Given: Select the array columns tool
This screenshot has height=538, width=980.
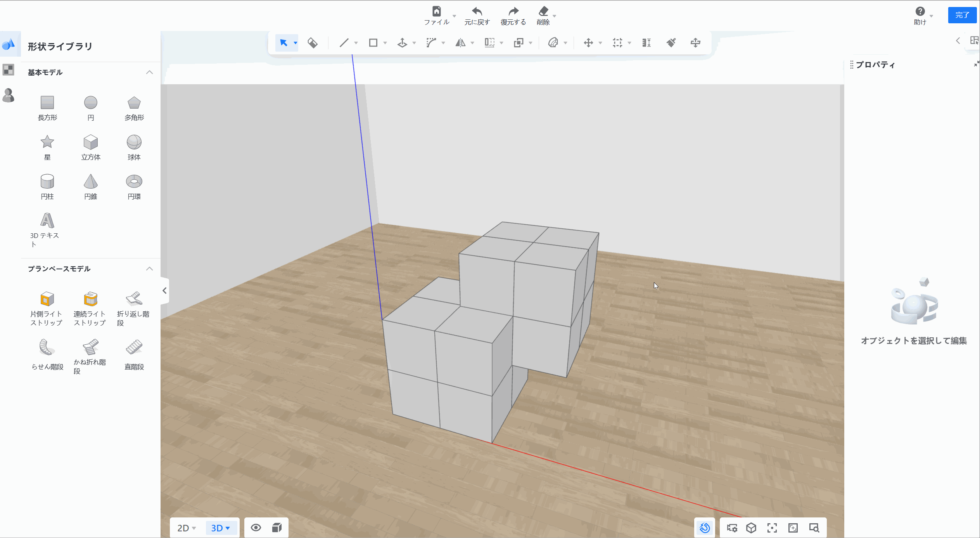Looking at the screenshot, I should 489,43.
